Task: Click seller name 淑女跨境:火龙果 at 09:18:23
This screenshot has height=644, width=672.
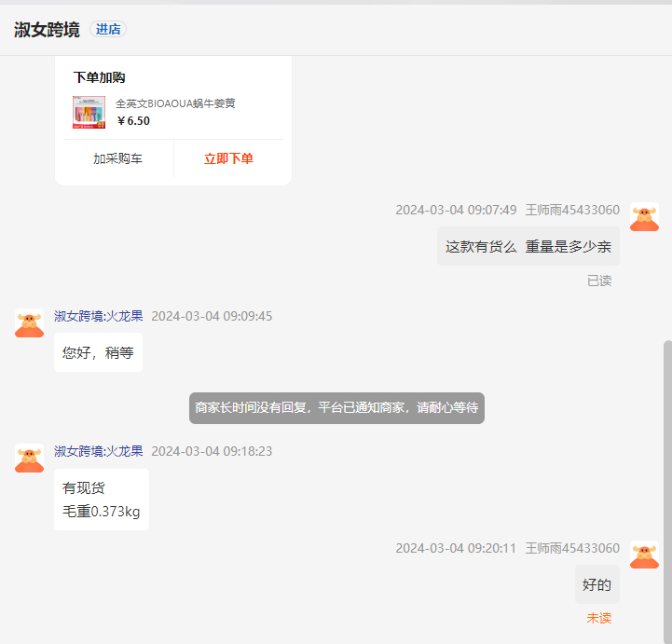Action: pos(99,451)
